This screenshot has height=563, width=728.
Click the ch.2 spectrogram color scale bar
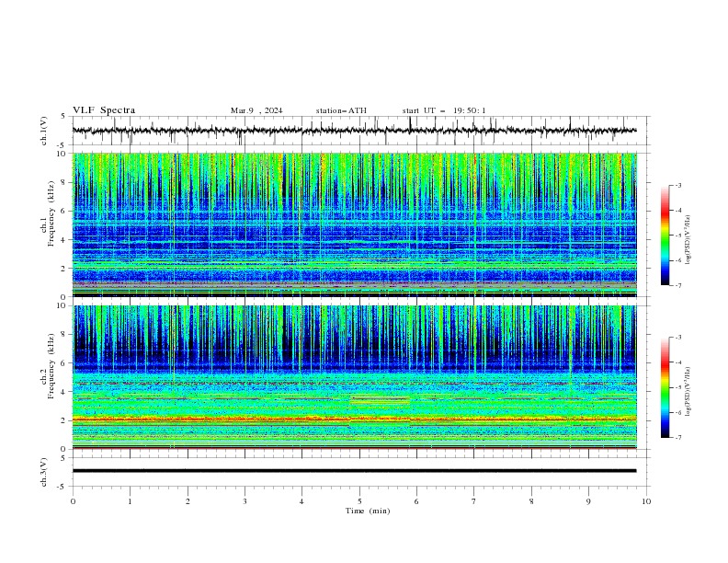tap(665, 387)
